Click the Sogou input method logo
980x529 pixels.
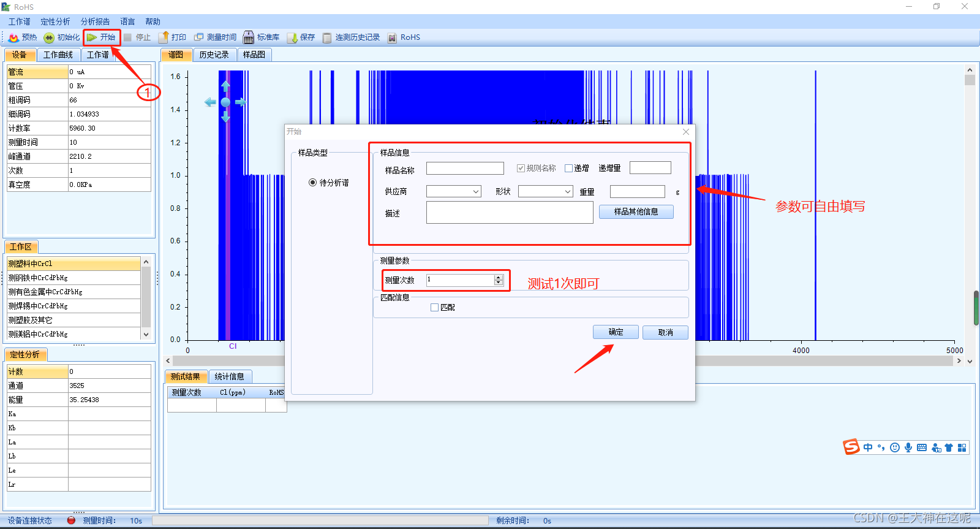point(851,447)
